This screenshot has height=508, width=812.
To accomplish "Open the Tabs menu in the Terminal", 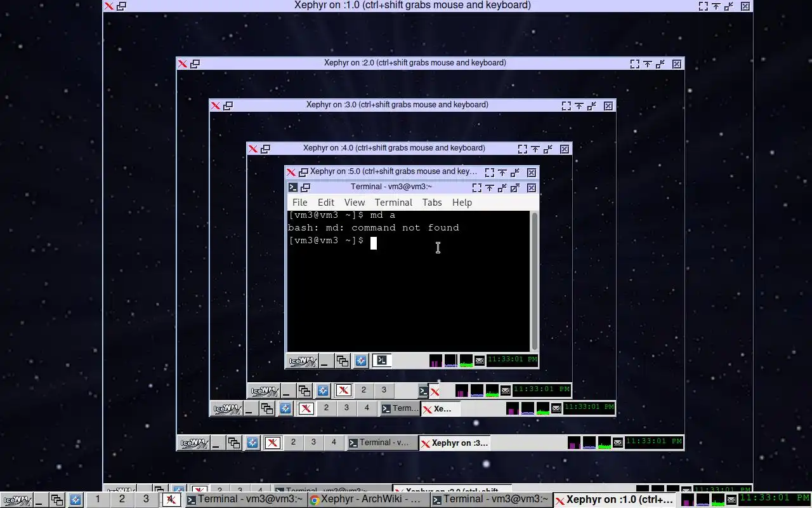I will pyautogui.click(x=432, y=203).
